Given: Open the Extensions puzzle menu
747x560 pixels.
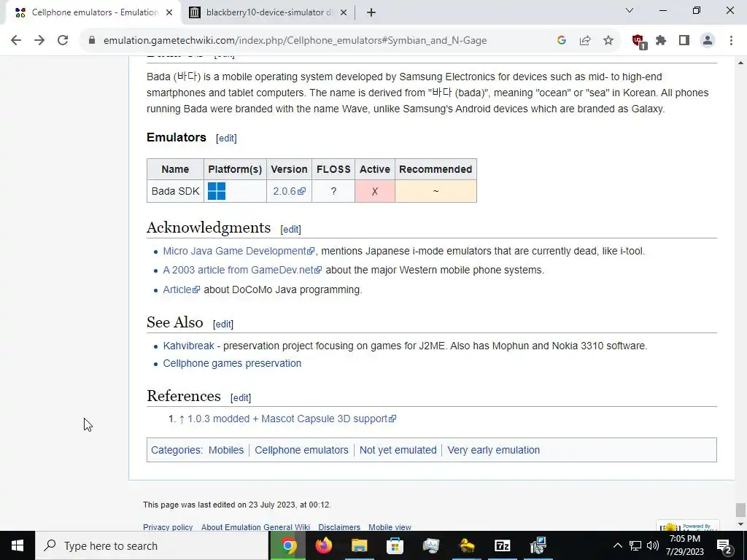Looking at the screenshot, I should (661, 41).
